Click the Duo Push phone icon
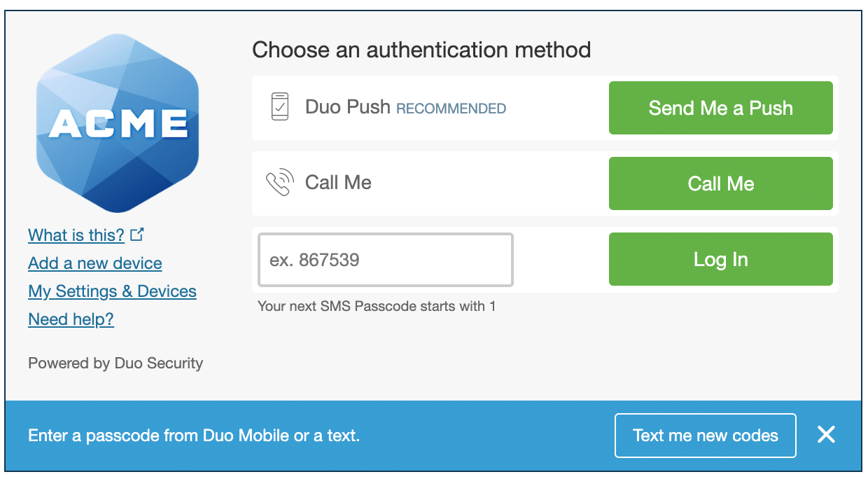Viewport: 868px width, 479px height. click(x=279, y=107)
